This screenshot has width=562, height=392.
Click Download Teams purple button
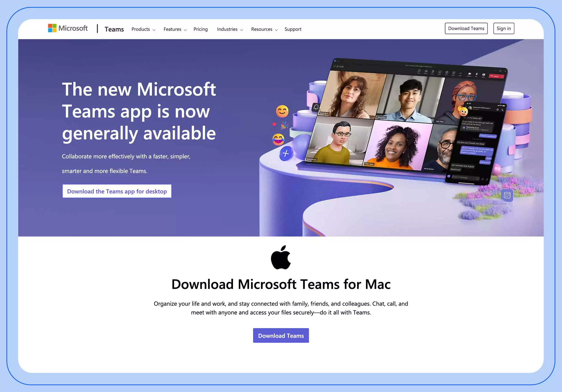(281, 335)
